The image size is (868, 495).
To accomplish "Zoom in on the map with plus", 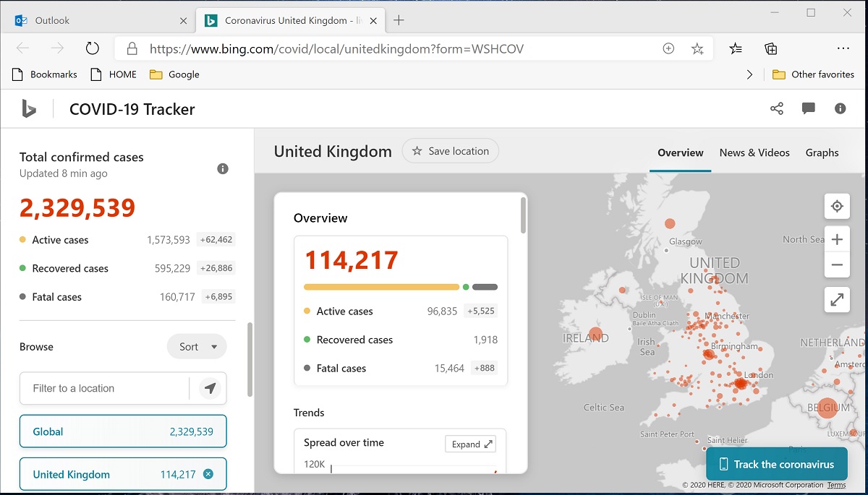I will click(x=837, y=239).
